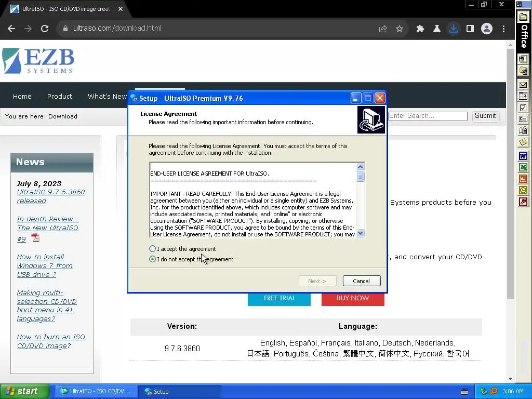
Task: Click the orange magnifier tray icon
Action: [494, 392]
